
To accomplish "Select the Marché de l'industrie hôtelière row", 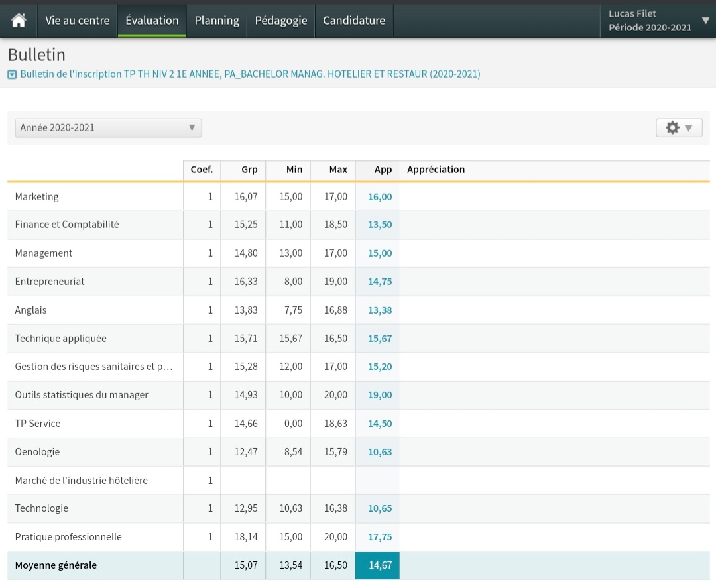I will [82, 480].
